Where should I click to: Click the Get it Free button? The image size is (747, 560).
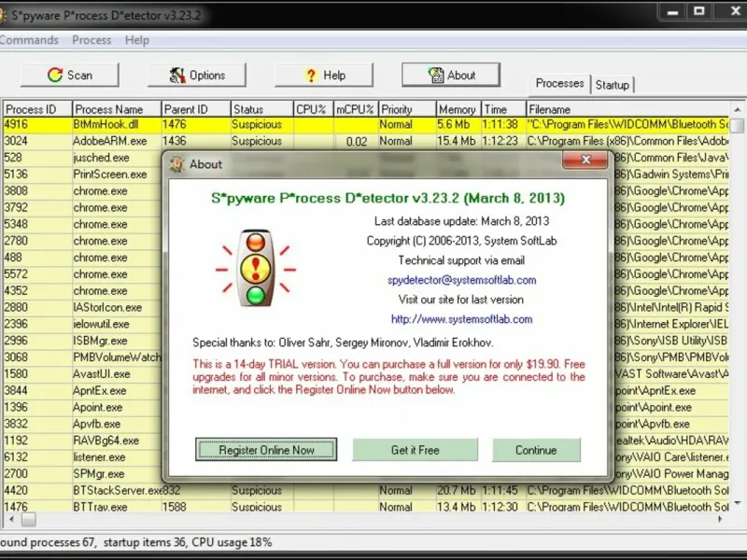point(415,450)
